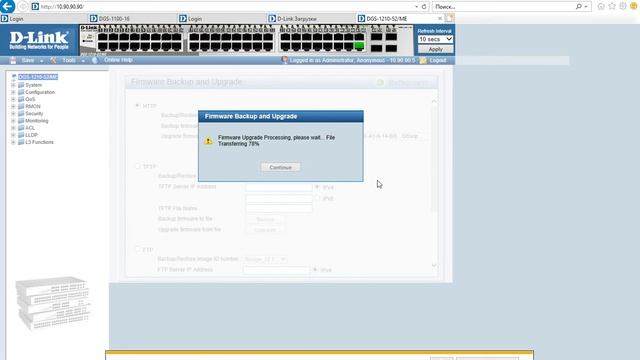Click the warning triangle in the dialog
Viewport: 640px width, 360px height.
coord(208,141)
